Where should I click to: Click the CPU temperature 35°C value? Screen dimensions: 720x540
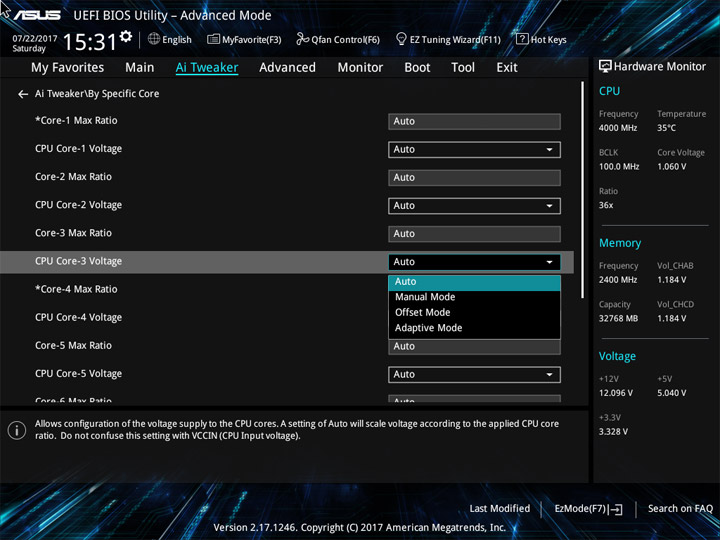(666, 128)
